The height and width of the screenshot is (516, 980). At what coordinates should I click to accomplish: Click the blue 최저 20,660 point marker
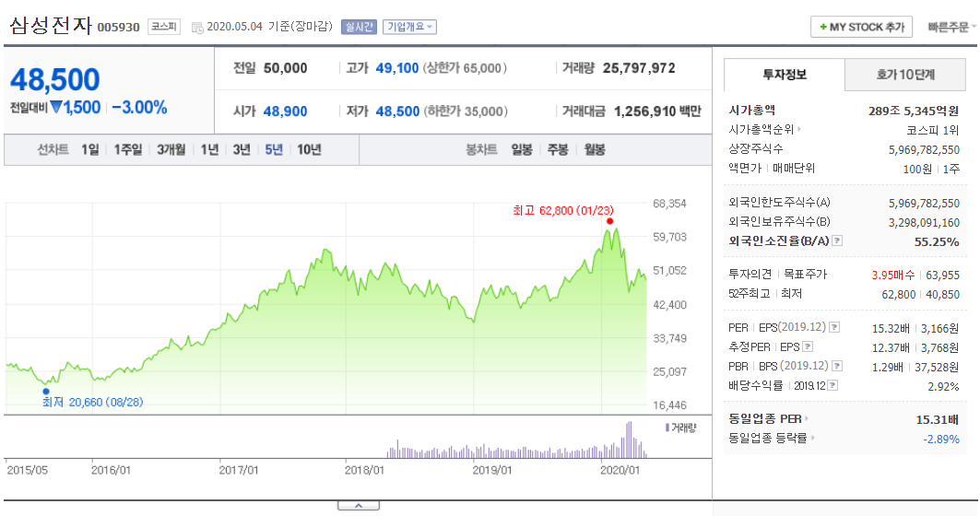pyautogui.click(x=45, y=392)
